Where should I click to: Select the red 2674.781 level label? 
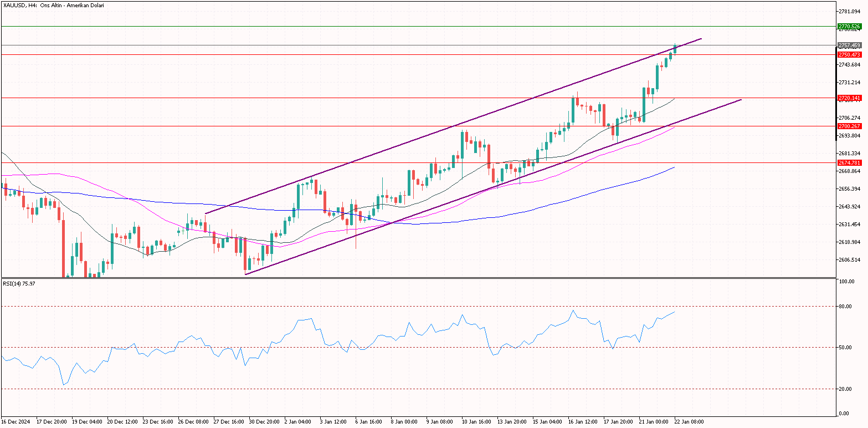click(x=849, y=162)
